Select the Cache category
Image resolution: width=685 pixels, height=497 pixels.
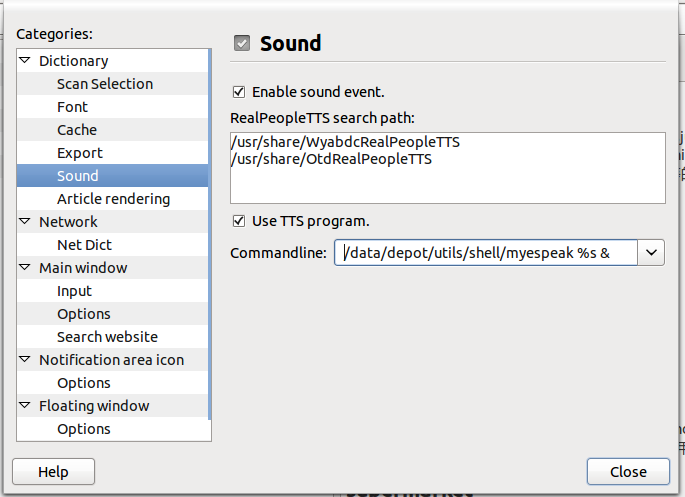click(77, 130)
